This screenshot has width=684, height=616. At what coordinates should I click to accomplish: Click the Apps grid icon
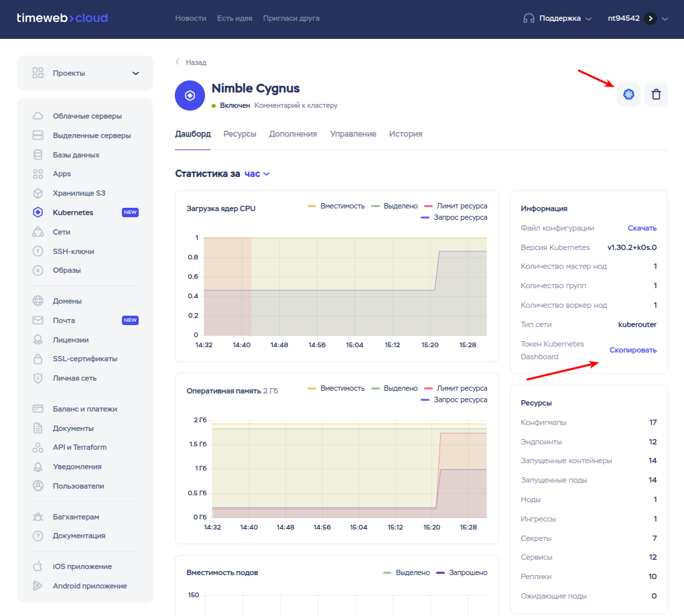[x=38, y=174]
